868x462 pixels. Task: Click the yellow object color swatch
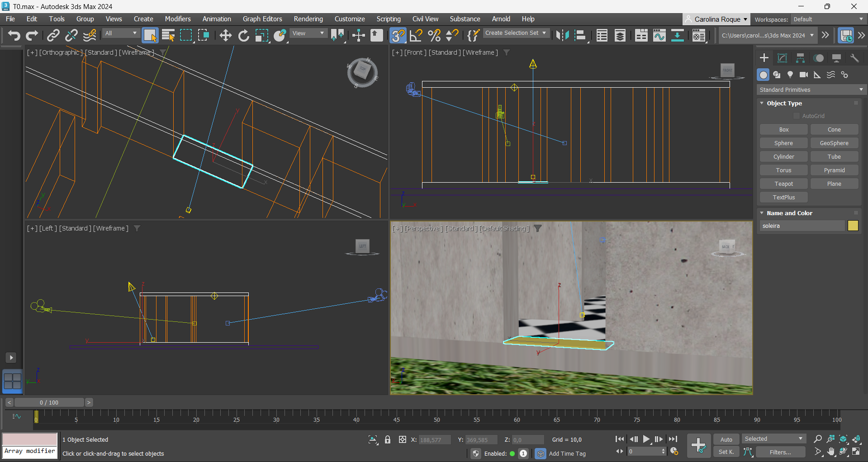tap(853, 226)
